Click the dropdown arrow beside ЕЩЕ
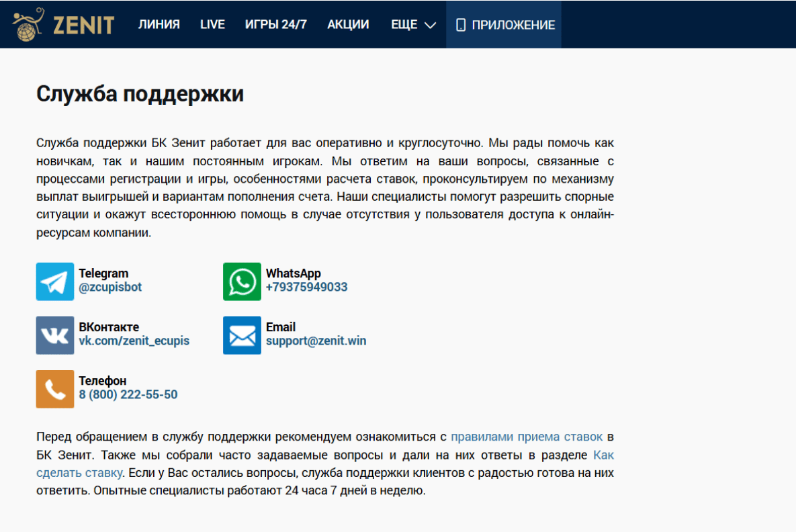Viewport: 796px width, 532px height. (x=429, y=26)
